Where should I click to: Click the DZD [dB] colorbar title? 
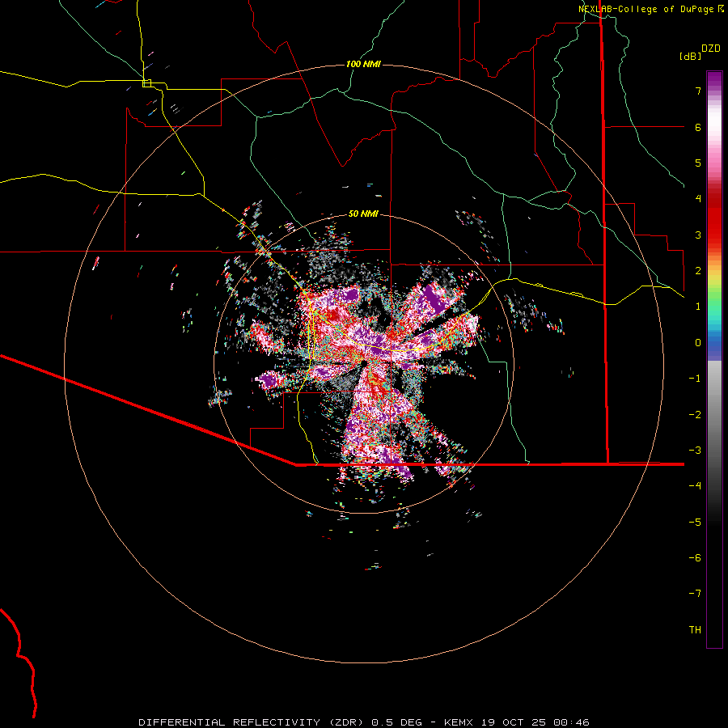tap(700, 52)
